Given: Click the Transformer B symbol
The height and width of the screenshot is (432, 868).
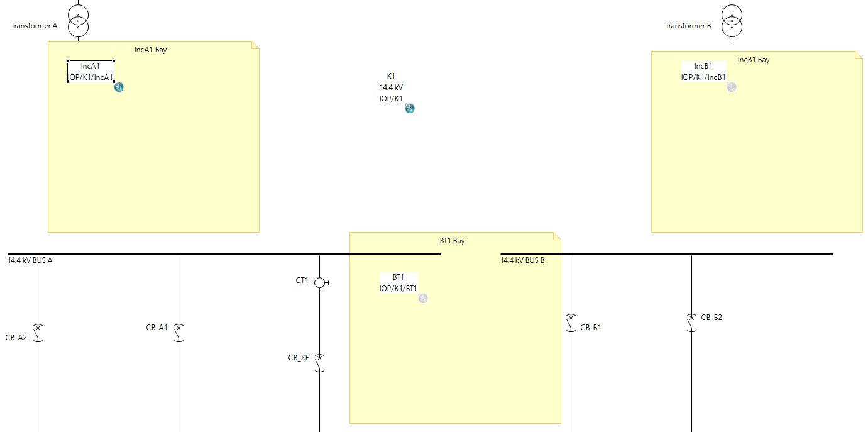Looking at the screenshot, I should tap(732, 20).
